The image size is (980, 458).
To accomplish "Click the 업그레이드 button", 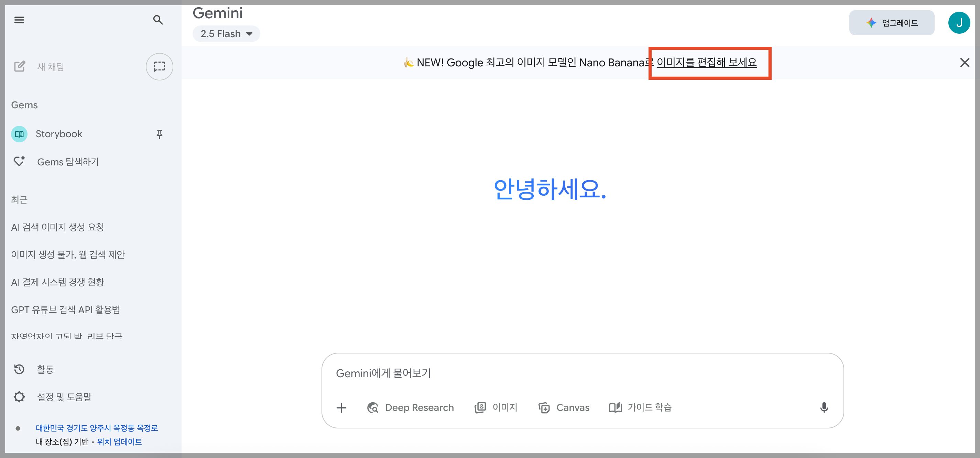I will tap(891, 23).
